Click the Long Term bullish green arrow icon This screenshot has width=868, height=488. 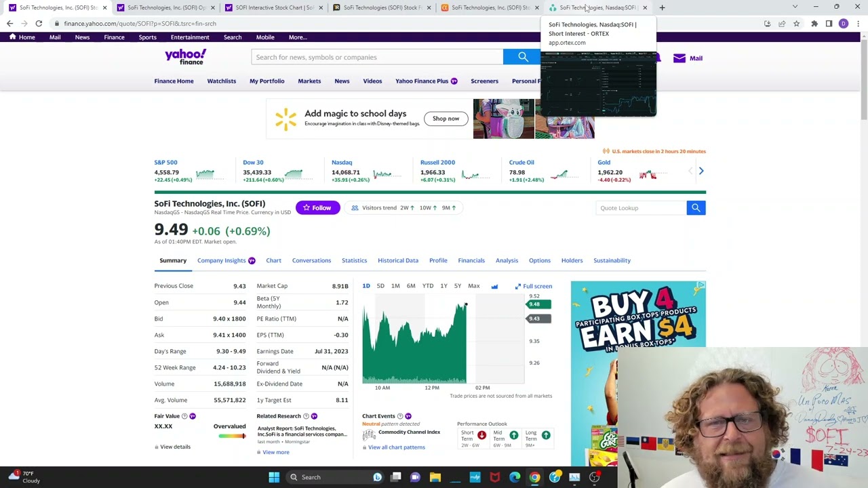tap(546, 435)
